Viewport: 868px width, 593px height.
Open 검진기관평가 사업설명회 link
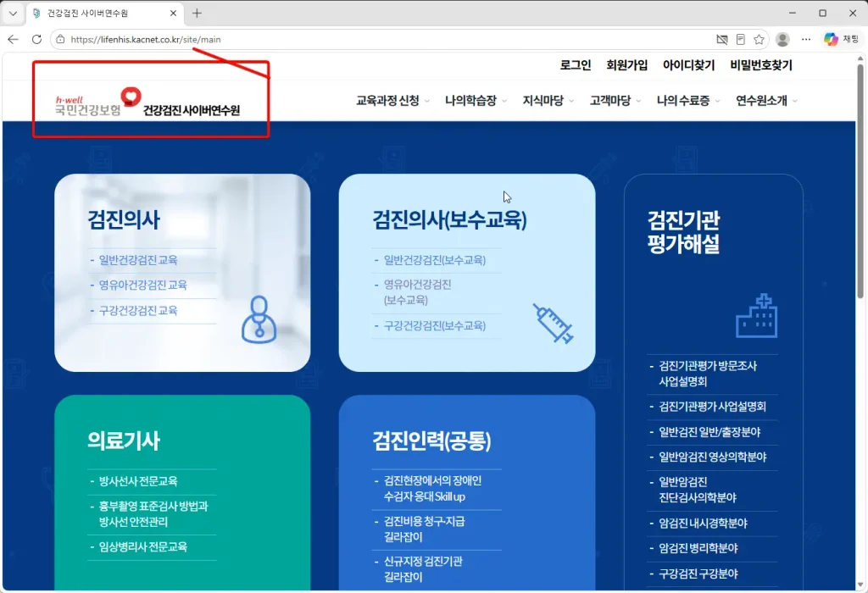point(712,407)
